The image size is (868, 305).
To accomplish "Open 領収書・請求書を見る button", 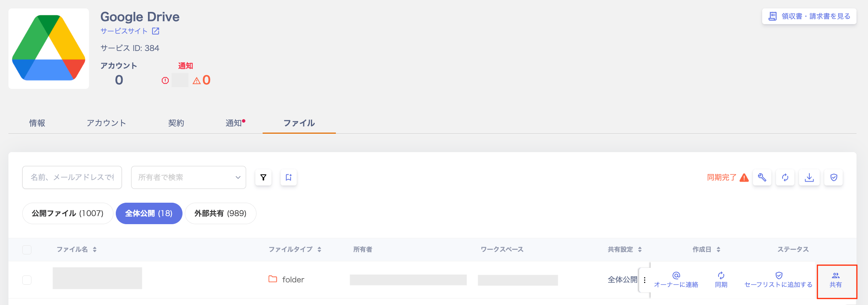I will 809,16.
